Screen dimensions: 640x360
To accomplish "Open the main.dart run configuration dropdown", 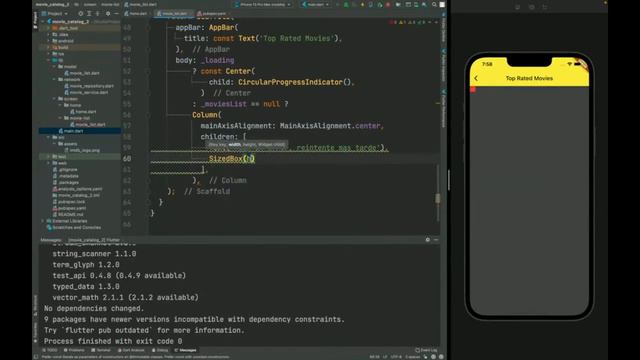I will [x=316, y=4].
